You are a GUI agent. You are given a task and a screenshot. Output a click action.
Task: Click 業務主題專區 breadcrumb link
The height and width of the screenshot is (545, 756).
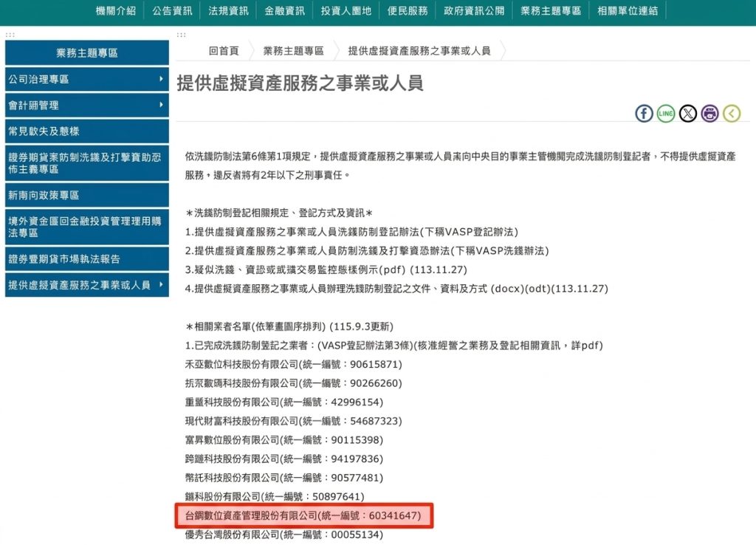click(294, 51)
